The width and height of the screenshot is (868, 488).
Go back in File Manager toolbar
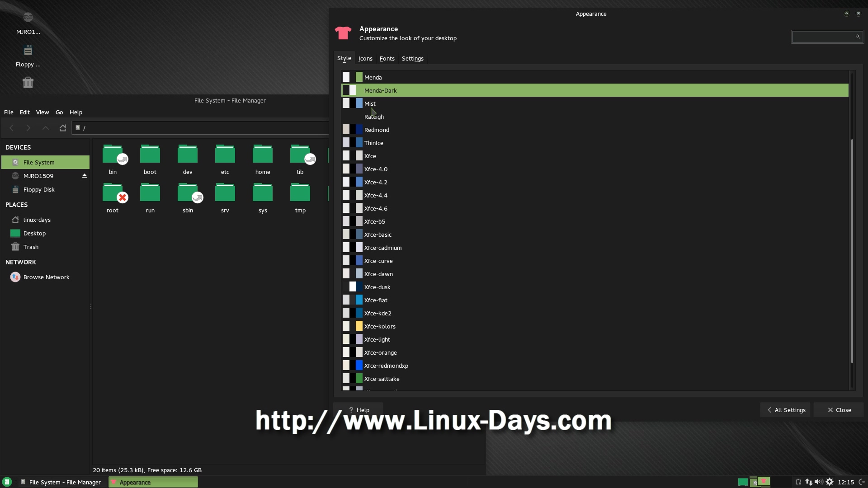[x=12, y=128]
